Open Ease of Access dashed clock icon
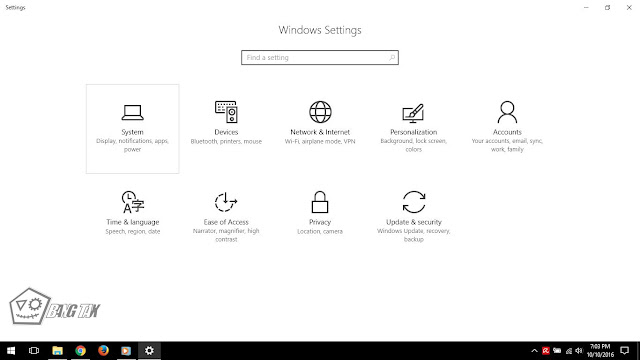Screen dimensions: 640x360 [x=226, y=202]
